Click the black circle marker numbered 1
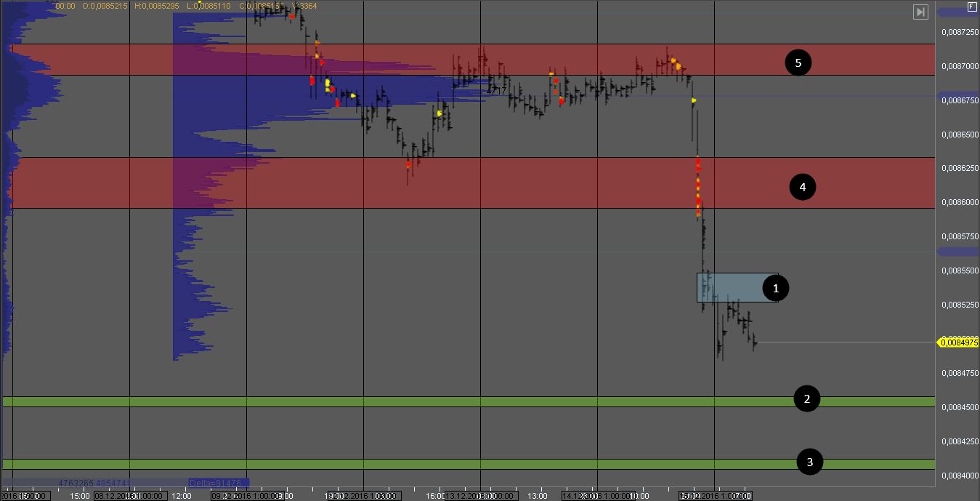980x501 pixels. click(776, 289)
